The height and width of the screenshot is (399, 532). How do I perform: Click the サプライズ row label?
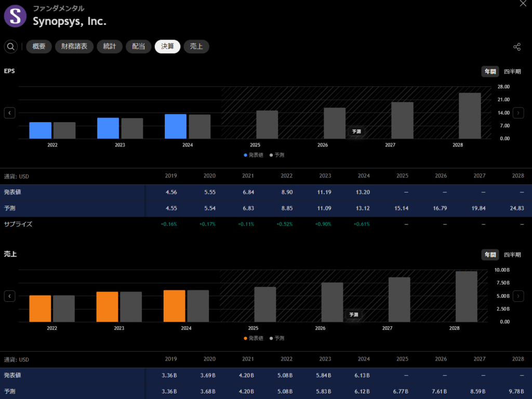(18, 224)
